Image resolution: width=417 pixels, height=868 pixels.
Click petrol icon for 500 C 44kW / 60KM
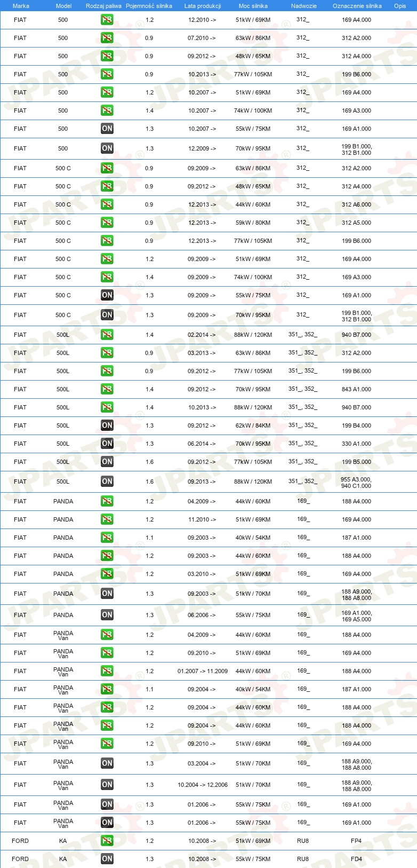[107, 204]
